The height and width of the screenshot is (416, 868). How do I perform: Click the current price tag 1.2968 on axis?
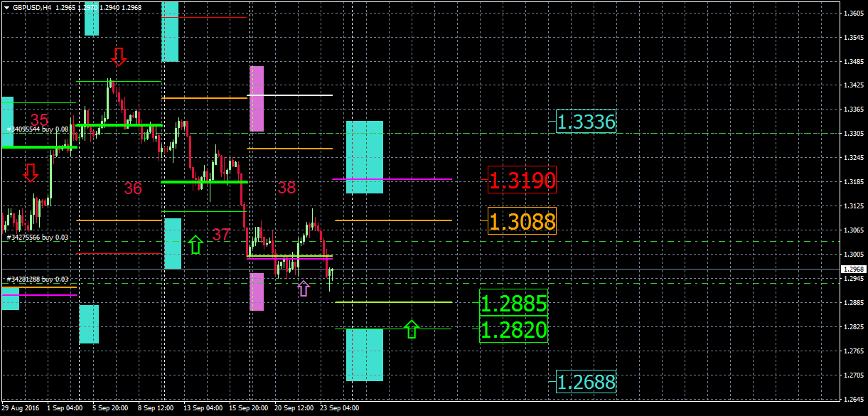tap(852, 269)
